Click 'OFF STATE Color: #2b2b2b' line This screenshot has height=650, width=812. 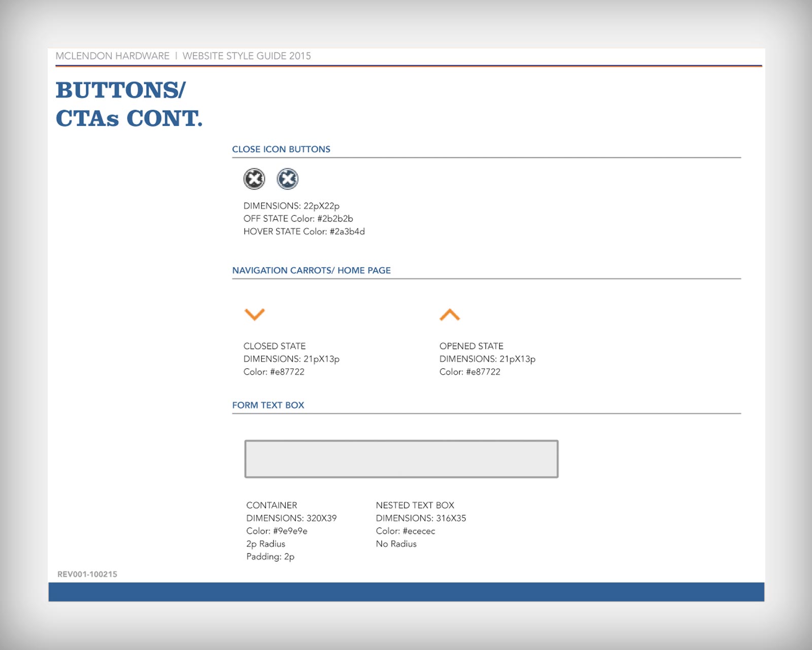click(298, 219)
